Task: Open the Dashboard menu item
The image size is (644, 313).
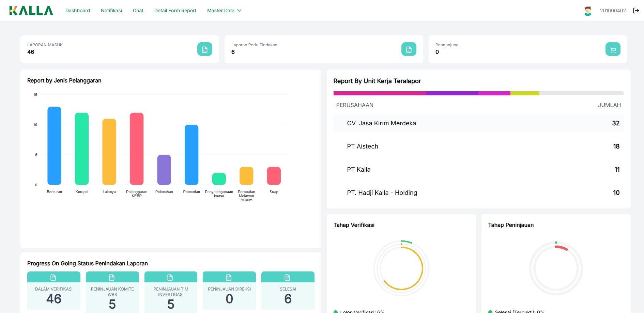Action: pos(78,11)
